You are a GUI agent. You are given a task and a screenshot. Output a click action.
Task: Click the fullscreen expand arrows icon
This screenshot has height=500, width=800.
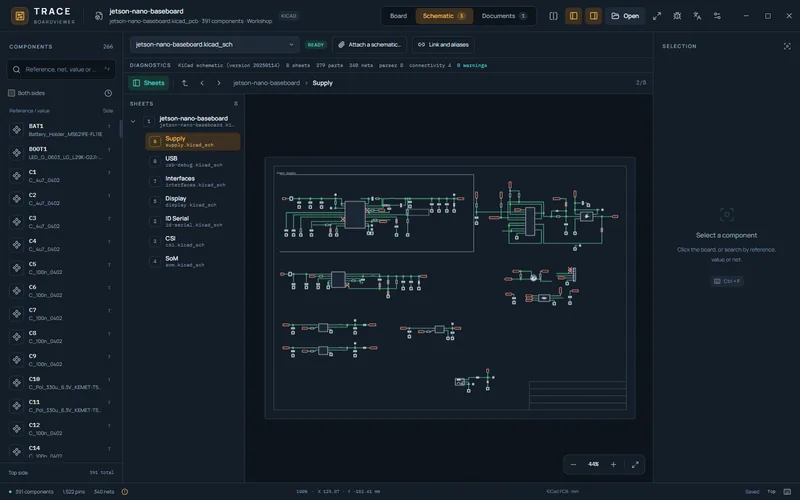coord(657,16)
